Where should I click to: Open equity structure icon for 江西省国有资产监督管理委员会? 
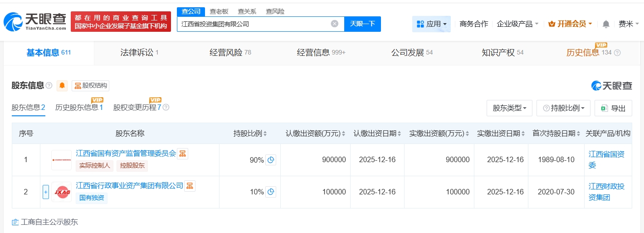pos(182,154)
